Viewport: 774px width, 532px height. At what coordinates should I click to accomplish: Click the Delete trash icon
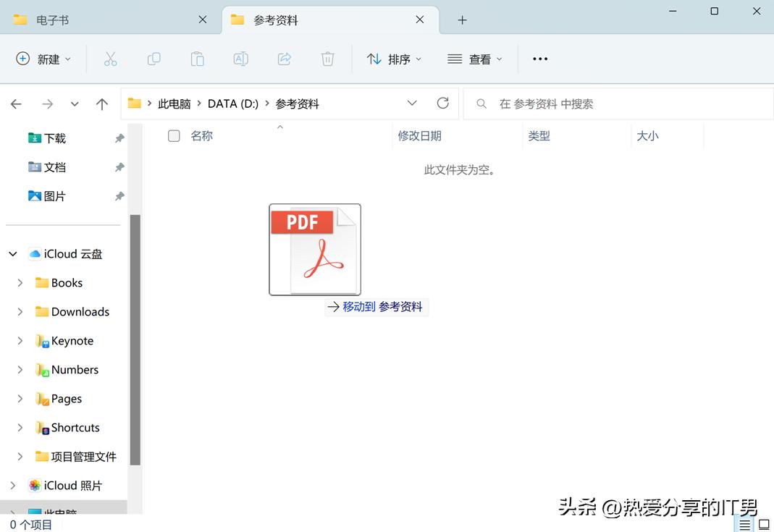coord(327,59)
